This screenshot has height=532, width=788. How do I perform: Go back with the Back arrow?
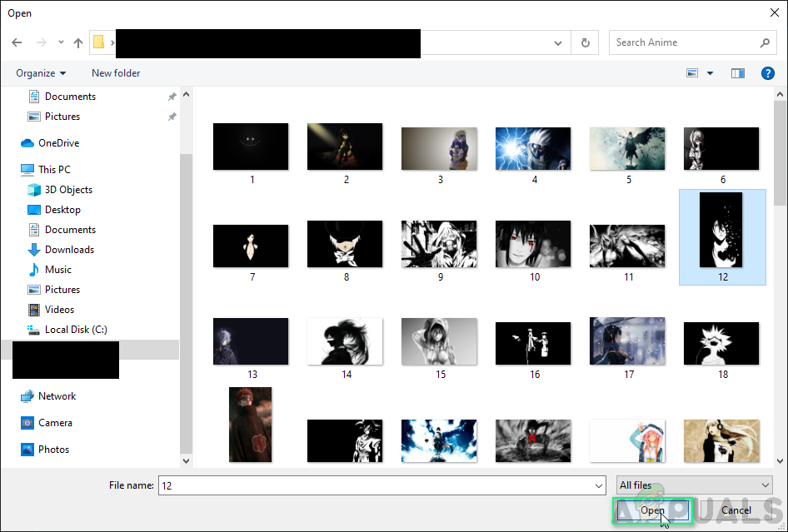click(17, 42)
